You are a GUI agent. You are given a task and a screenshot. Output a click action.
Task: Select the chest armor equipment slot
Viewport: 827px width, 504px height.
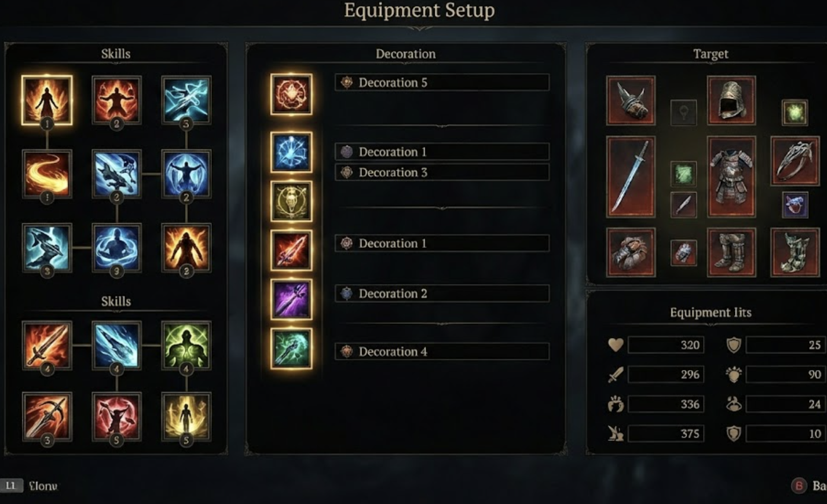731,177
